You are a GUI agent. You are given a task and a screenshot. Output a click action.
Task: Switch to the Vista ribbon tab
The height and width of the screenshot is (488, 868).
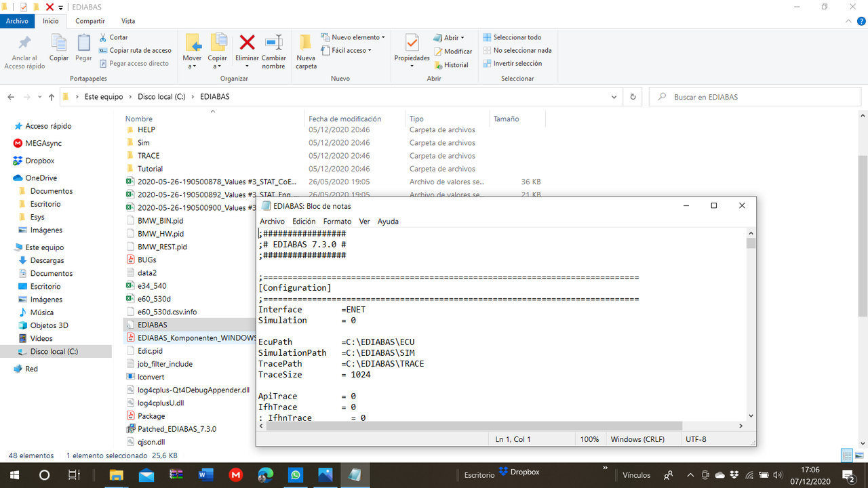(x=128, y=21)
